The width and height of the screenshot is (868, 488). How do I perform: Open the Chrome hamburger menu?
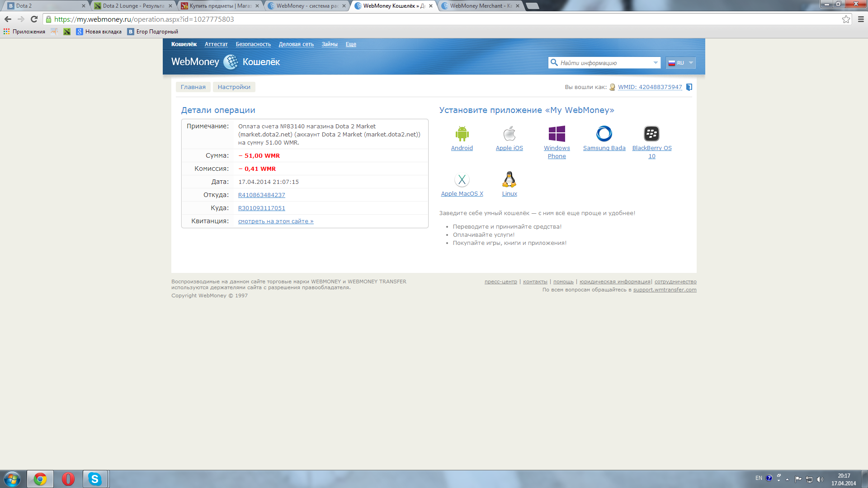(861, 19)
